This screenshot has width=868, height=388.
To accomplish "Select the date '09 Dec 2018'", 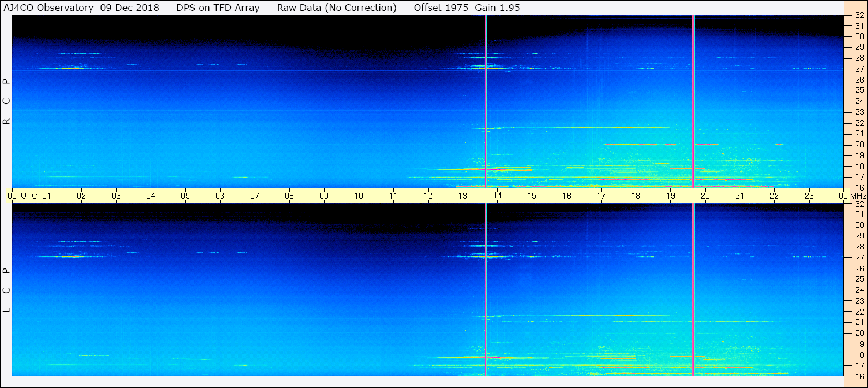I will click(129, 8).
